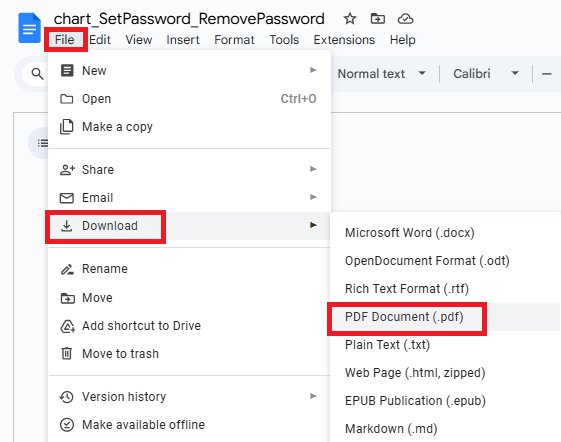The width and height of the screenshot is (561, 442).
Task: Click the search magnifier in toolbar
Action: (x=37, y=74)
